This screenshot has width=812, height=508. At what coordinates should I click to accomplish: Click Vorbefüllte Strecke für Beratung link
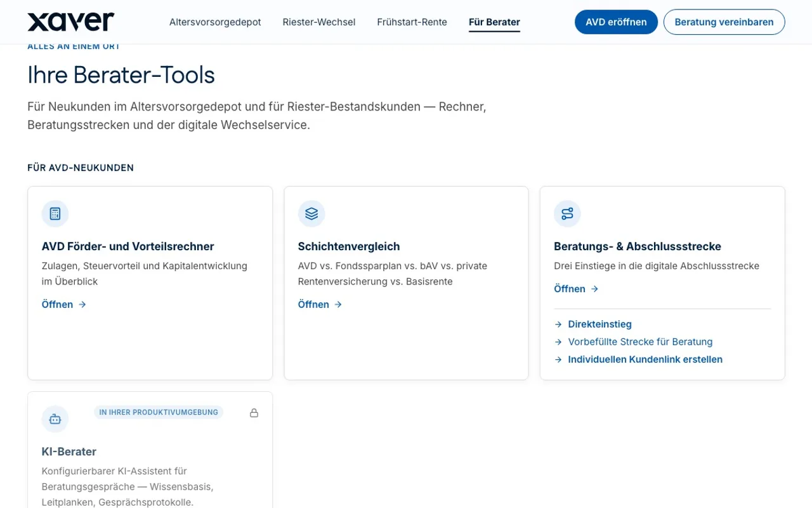point(640,342)
